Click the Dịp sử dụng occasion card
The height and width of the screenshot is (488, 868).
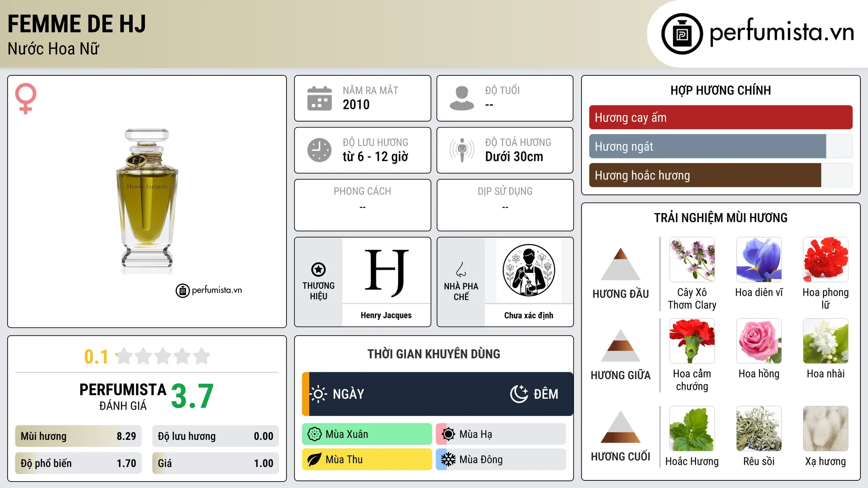point(505,205)
